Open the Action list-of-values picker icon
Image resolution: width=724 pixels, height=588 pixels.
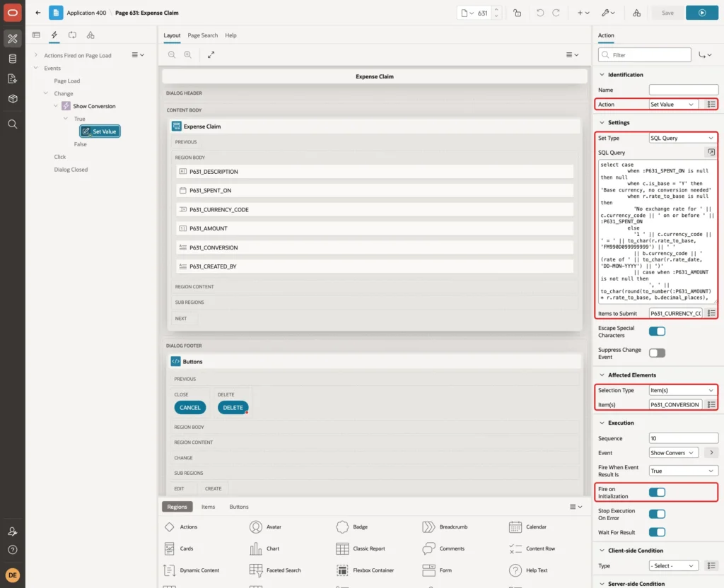coord(711,105)
